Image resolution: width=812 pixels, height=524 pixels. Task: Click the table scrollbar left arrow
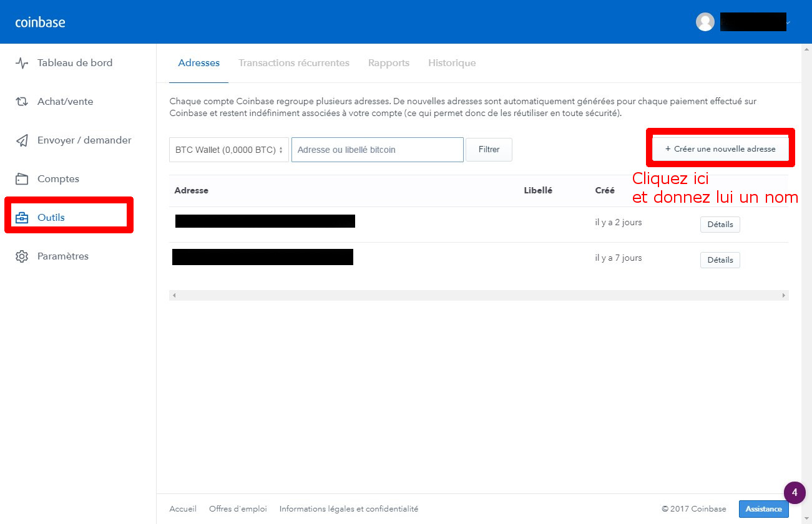[174, 295]
